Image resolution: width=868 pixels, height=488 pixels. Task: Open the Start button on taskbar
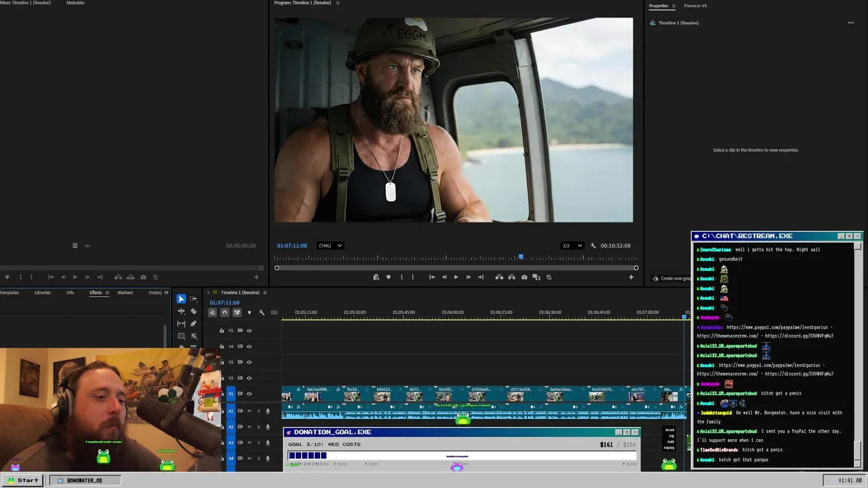click(23, 480)
